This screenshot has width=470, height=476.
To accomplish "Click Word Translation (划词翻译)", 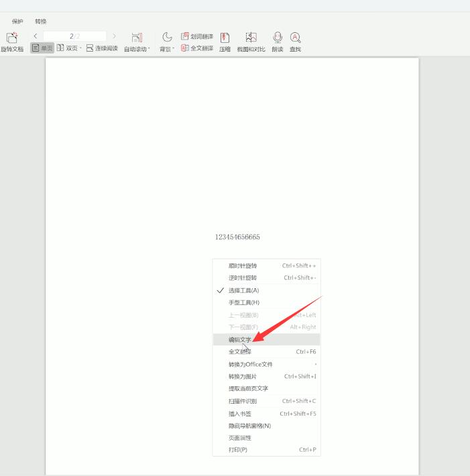I will (197, 36).
